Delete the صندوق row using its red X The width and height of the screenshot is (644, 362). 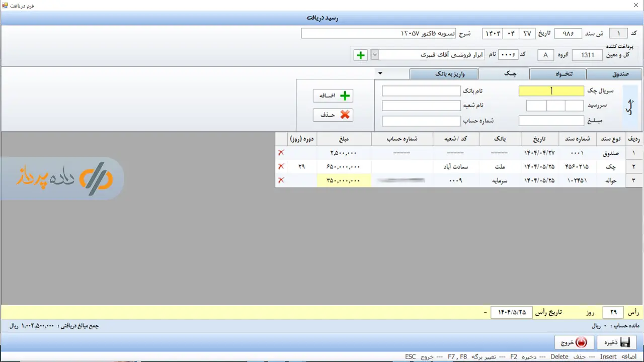281,152
